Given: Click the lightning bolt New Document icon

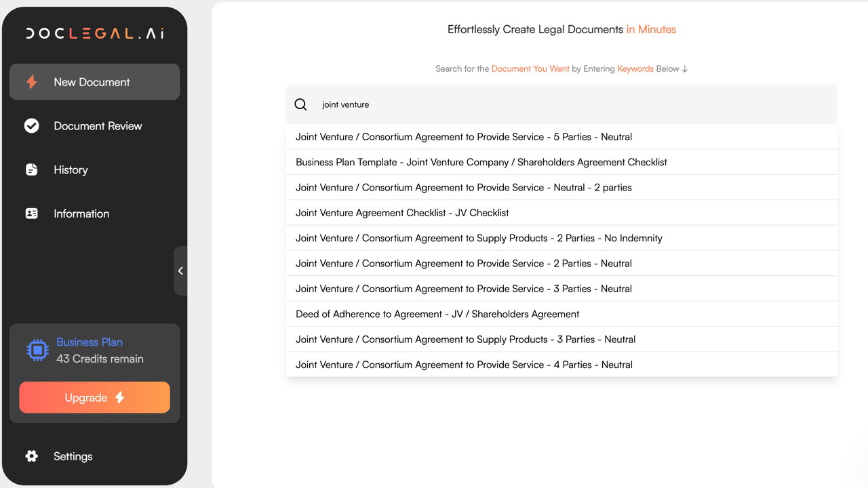Looking at the screenshot, I should 31,82.
